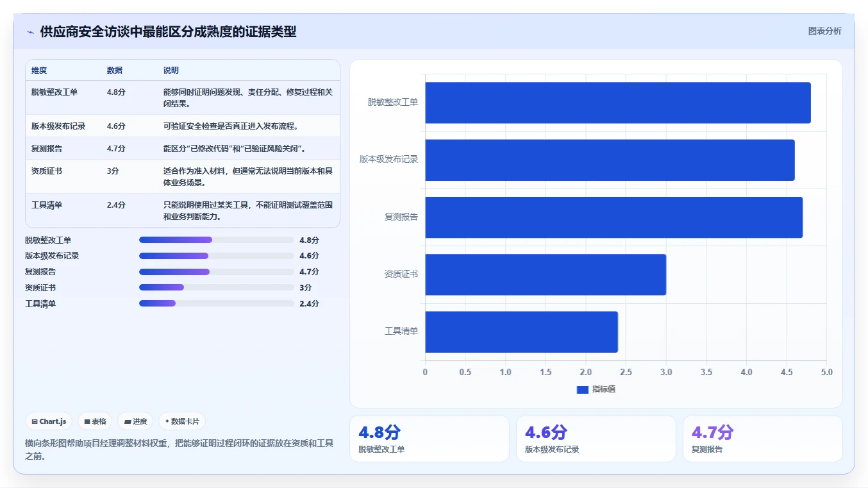Open the 4.6分 版本级发布记录 data card
The image size is (868, 488).
(596, 439)
